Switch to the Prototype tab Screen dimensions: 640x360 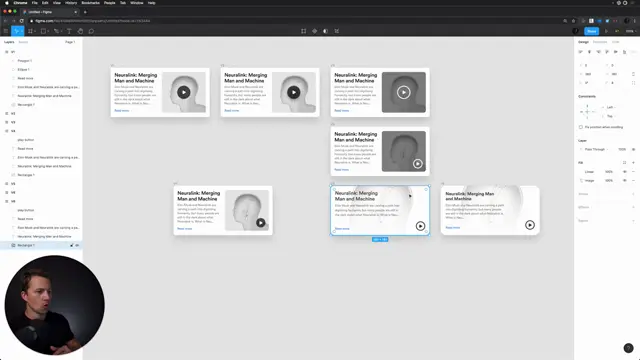pyautogui.click(x=600, y=42)
